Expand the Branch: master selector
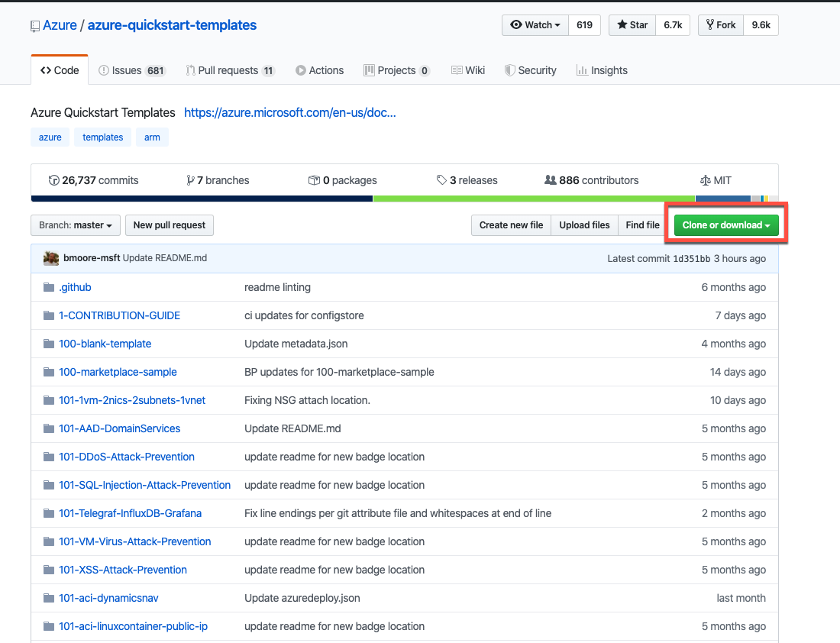840x643 pixels. click(x=76, y=225)
